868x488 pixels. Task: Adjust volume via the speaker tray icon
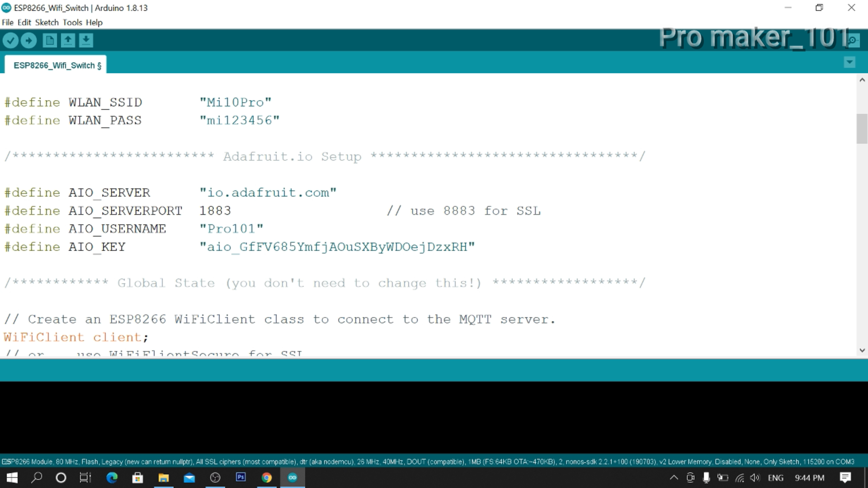coord(755,478)
